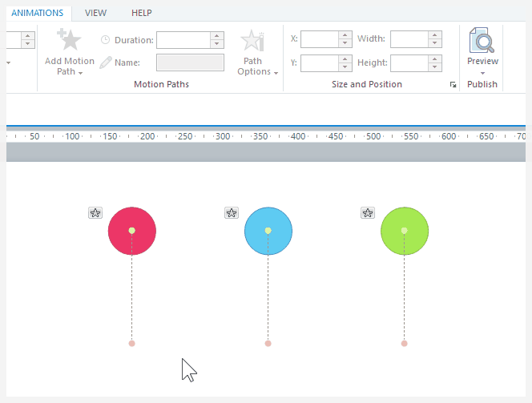532x403 pixels.
Task: Click the motion path Name field
Action: [190, 62]
